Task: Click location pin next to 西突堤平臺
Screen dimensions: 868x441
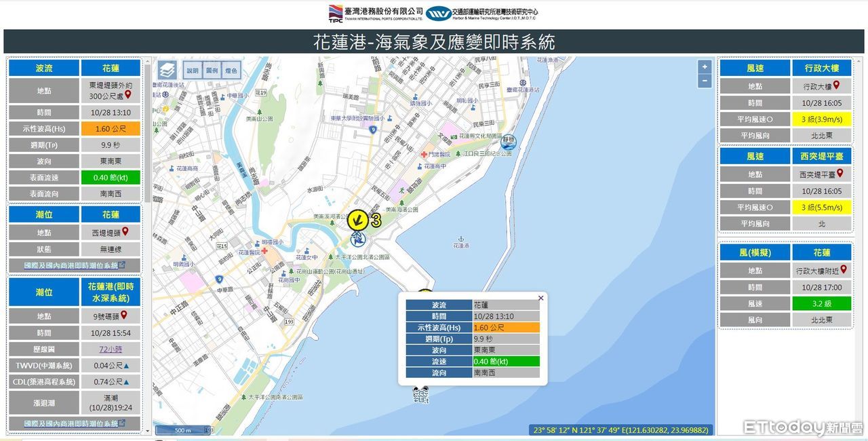Action: pos(840,174)
